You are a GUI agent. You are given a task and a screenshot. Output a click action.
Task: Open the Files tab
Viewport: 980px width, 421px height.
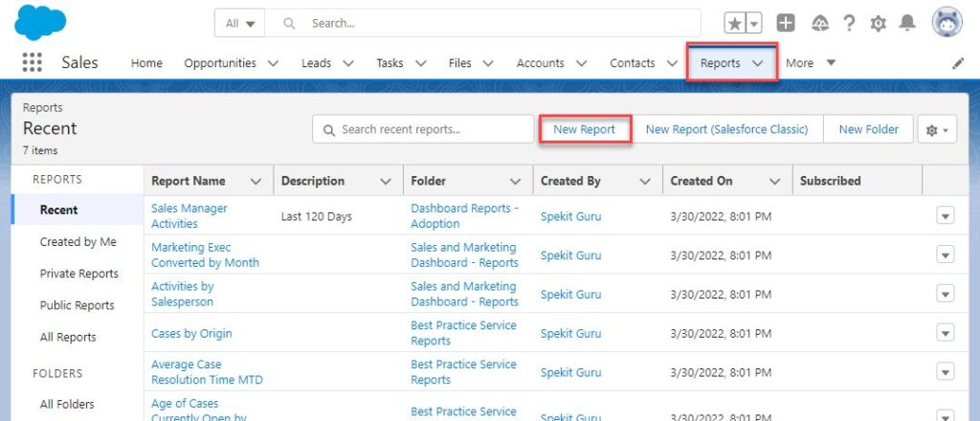pos(460,63)
